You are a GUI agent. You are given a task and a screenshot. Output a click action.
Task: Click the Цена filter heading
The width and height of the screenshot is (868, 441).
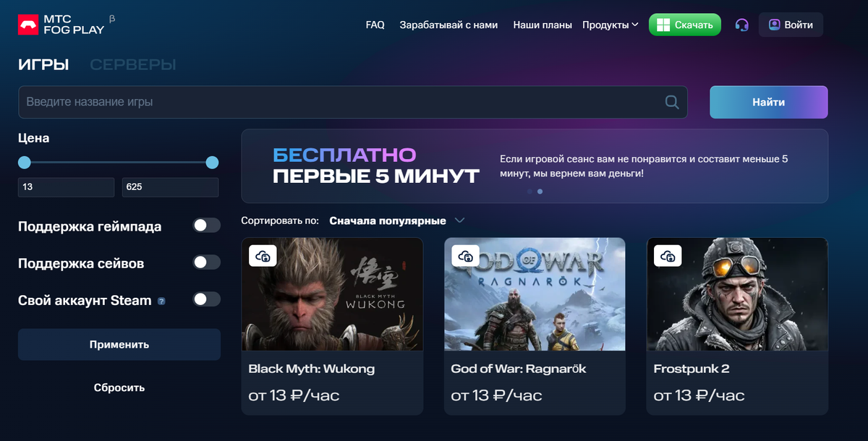click(x=34, y=138)
